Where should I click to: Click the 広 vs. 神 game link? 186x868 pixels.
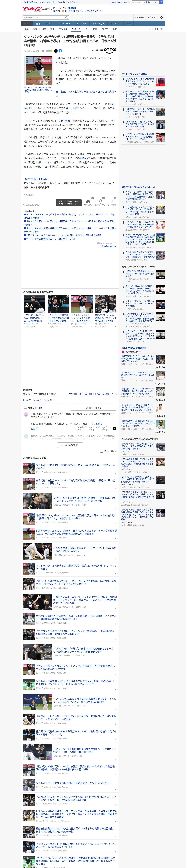48,400
